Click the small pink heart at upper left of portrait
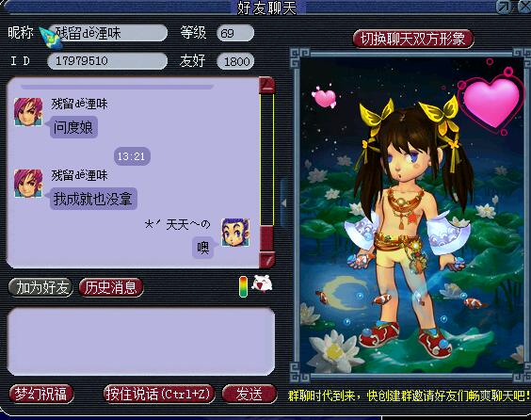This screenshot has width=531, height=420. [x=325, y=97]
